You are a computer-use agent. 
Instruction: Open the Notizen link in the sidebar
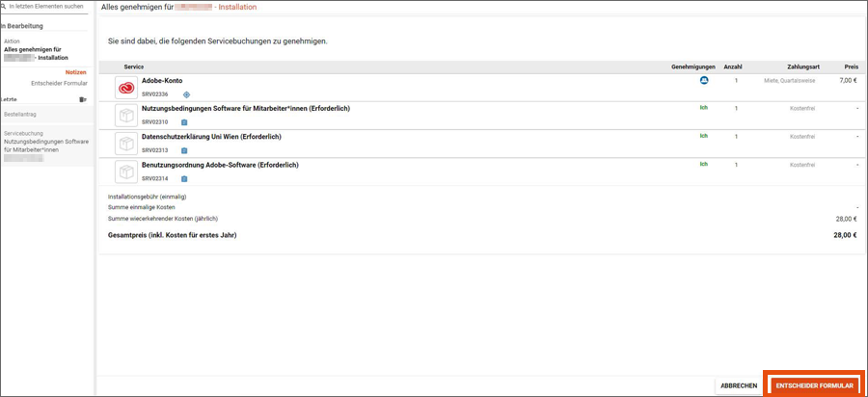pyautogui.click(x=75, y=72)
